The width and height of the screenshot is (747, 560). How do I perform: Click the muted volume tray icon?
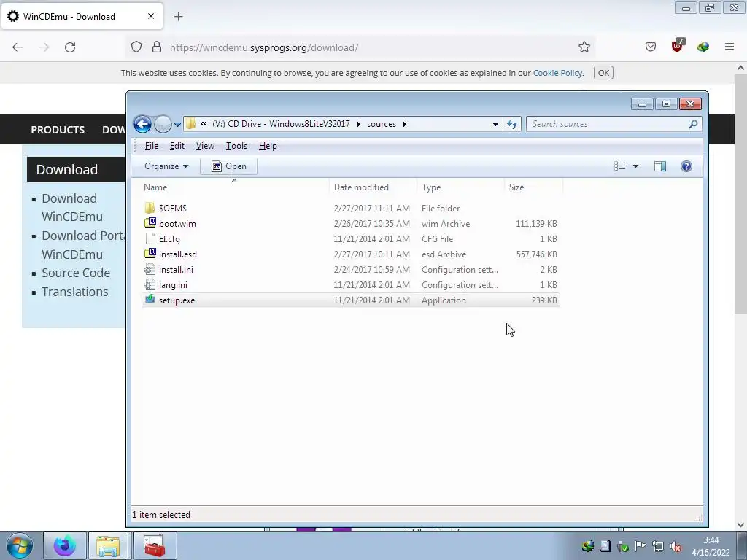(x=676, y=547)
